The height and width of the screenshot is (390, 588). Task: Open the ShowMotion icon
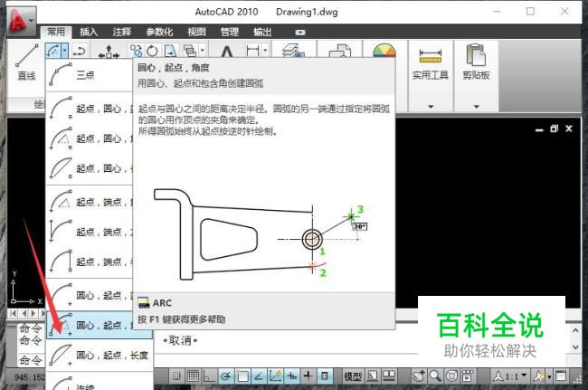[x=468, y=376]
